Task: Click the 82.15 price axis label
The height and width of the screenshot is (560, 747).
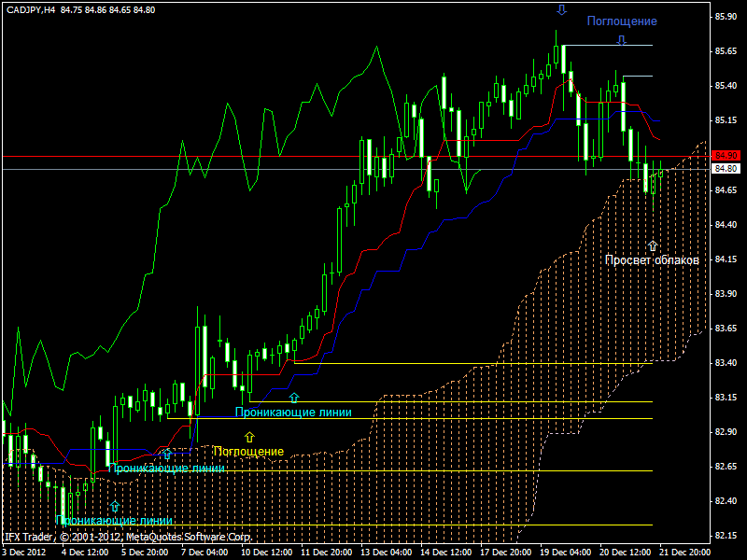Action: 726,536
